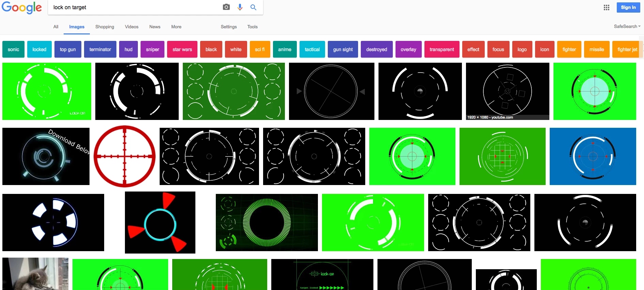Choose the 'hud' filter chip
Screen dimensions: 644x290
click(x=129, y=49)
